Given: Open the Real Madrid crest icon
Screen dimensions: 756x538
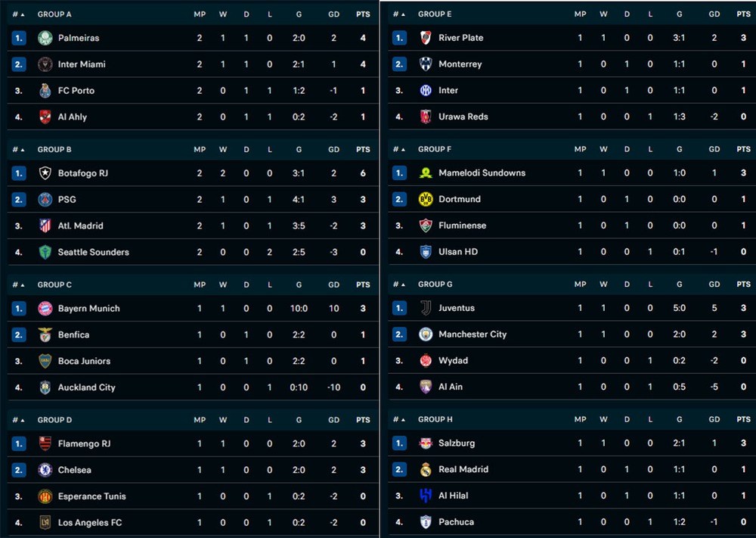Looking at the screenshot, I should 426,469.
